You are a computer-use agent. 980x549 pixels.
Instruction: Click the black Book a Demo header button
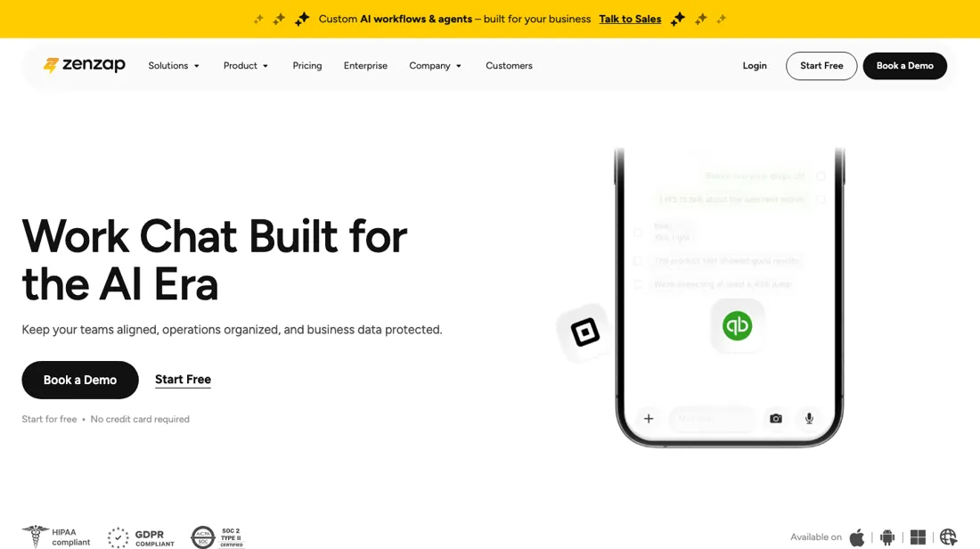(904, 66)
